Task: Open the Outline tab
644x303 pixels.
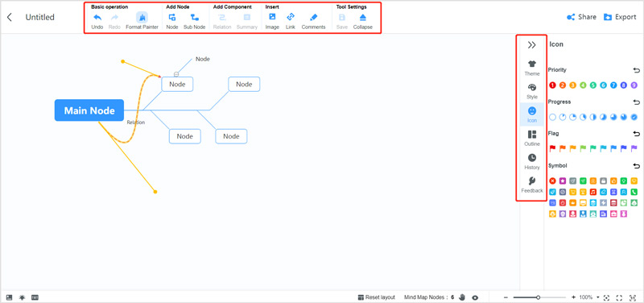Action: coord(532,138)
